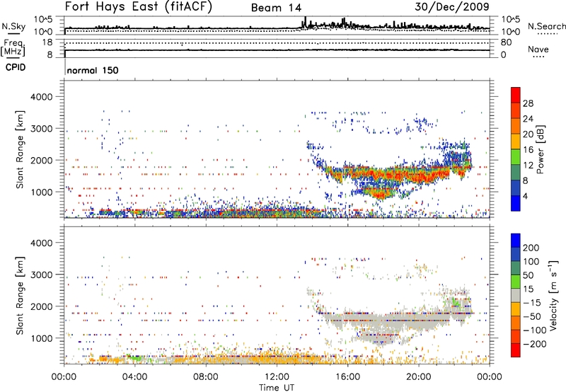Click the '28' power colorbar value
Viewport: 566px width, 392px height.
(528, 103)
